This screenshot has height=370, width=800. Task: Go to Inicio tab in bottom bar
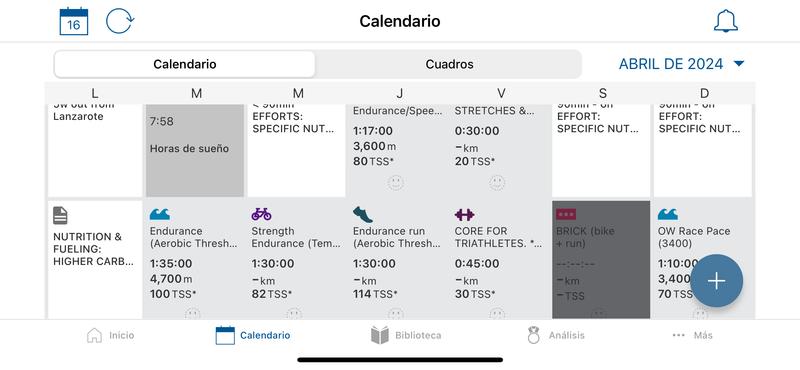pos(110,335)
